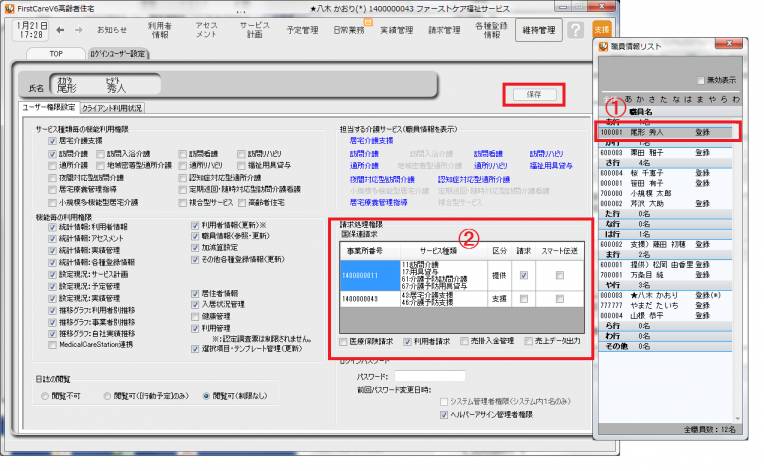Switch to the クライアント利用状況 tab

pyautogui.click(x=111, y=108)
